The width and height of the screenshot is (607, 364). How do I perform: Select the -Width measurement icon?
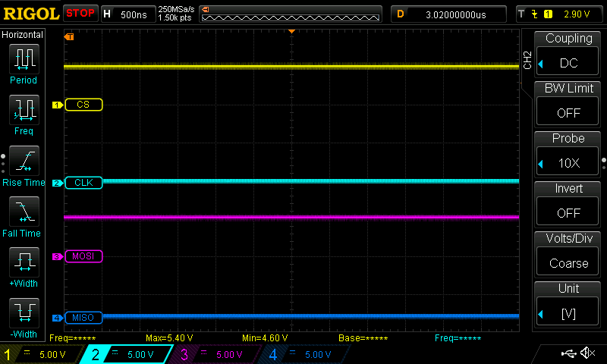(x=24, y=312)
